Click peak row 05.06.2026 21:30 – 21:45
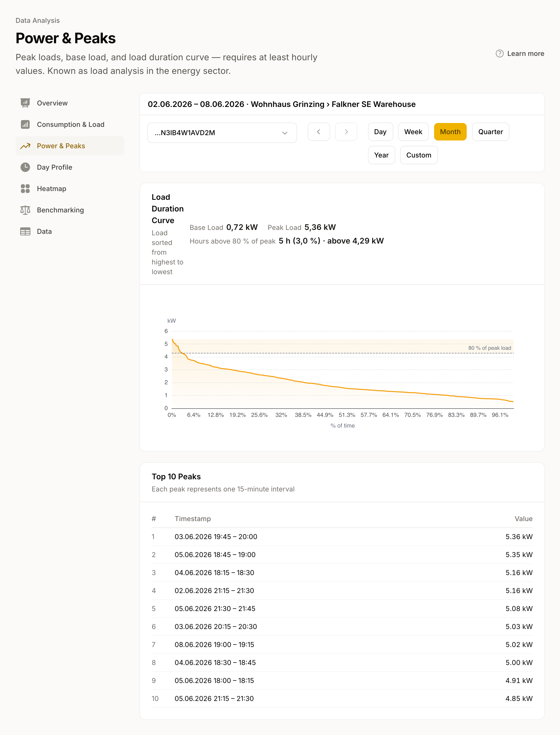The height and width of the screenshot is (735, 560). point(342,609)
